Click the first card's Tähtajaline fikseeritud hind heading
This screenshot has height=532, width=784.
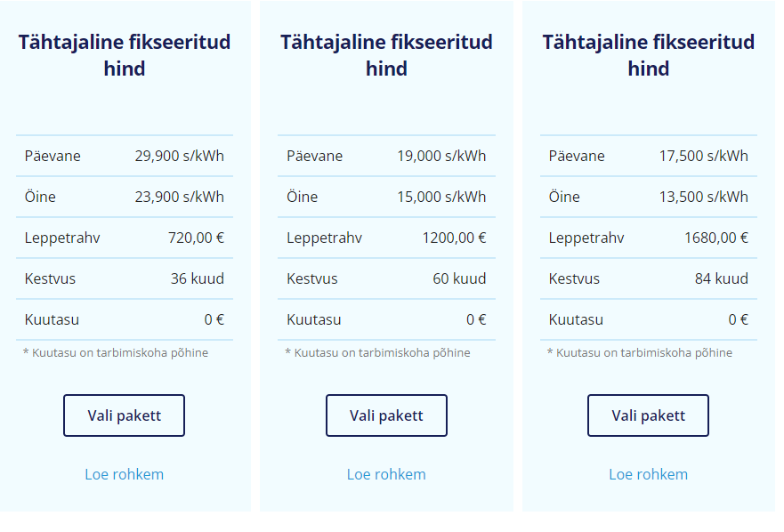pos(124,55)
